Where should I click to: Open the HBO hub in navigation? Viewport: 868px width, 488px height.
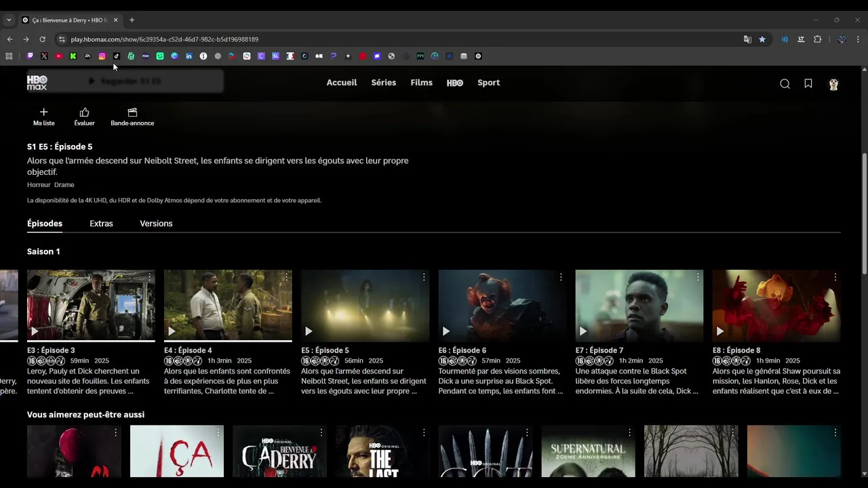(x=455, y=83)
